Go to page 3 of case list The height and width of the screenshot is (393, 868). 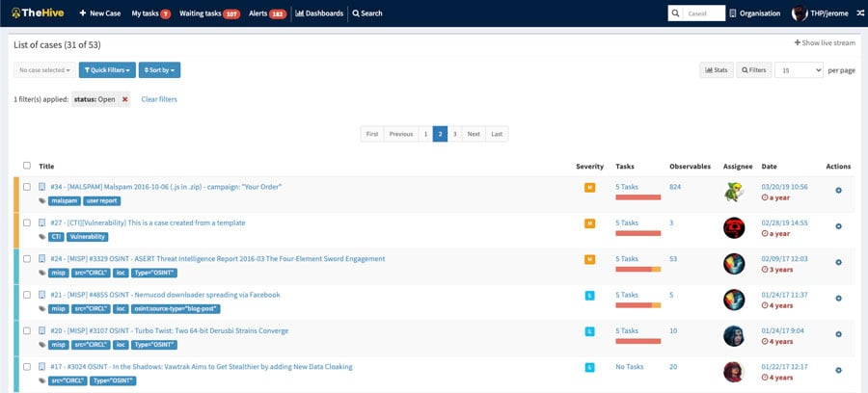(x=455, y=135)
